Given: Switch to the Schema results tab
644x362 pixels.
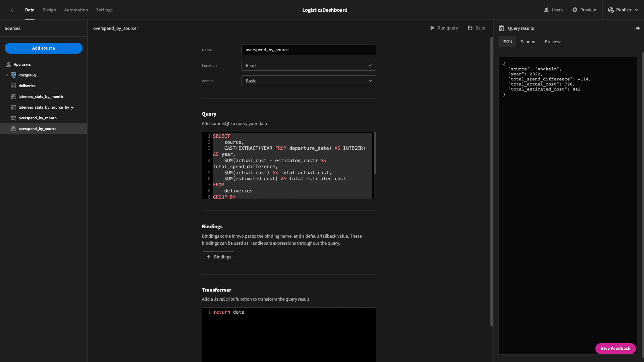Looking at the screenshot, I should pyautogui.click(x=528, y=42).
